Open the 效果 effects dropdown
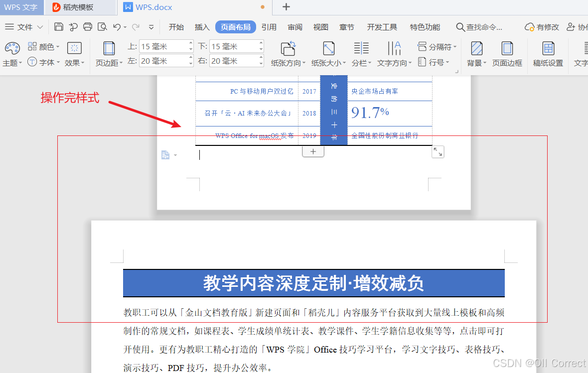Image resolution: width=588 pixels, height=373 pixels. click(x=74, y=54)
